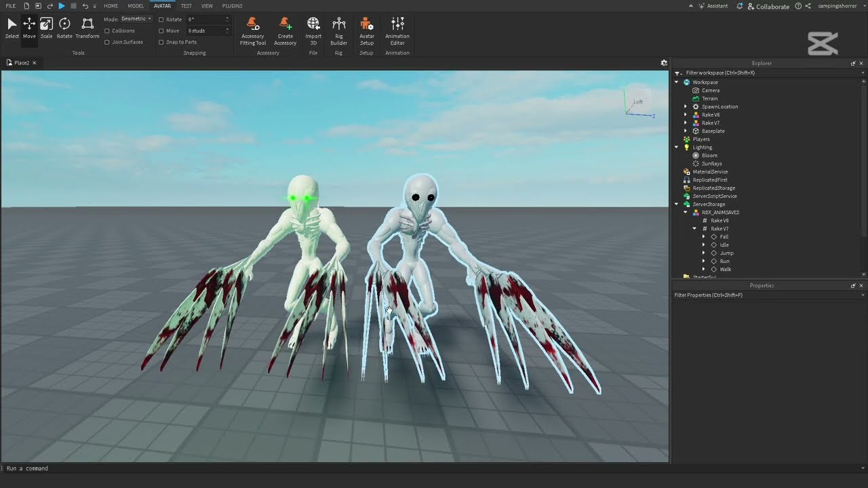This screenshot has width=868, height=488.
Task: Expand the Baseplate node
Action: coord(685,131)
